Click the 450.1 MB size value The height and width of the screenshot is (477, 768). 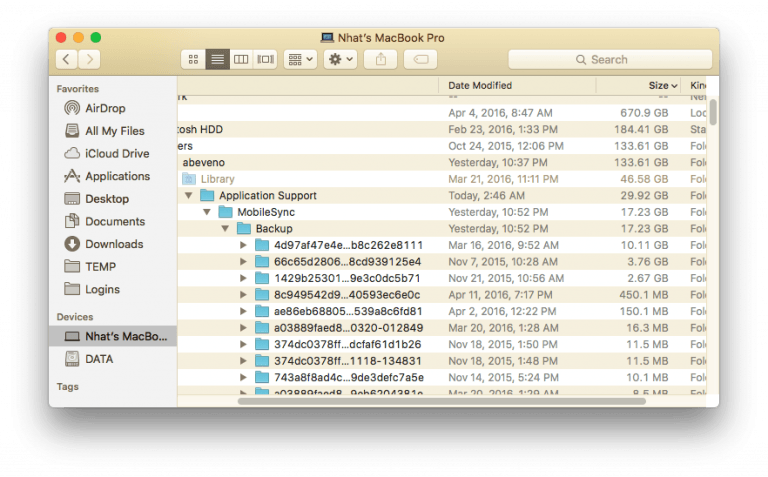pyautogui.click(x=644, y=295)
